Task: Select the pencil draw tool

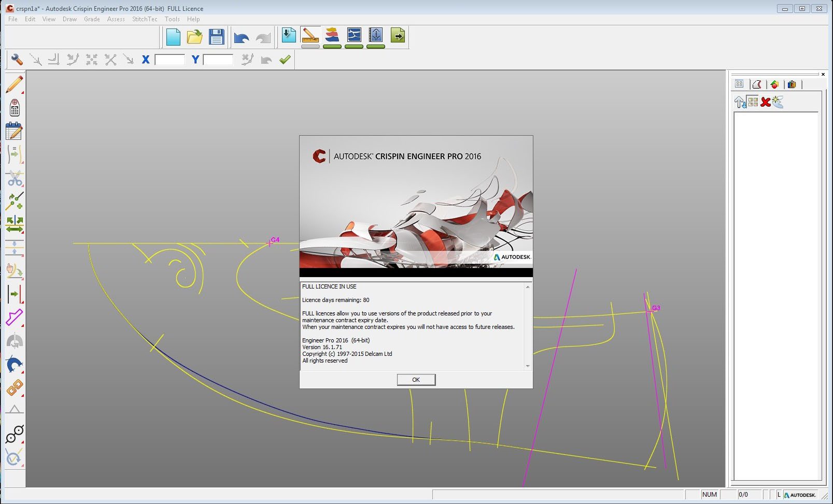Action: coord(15,84)
